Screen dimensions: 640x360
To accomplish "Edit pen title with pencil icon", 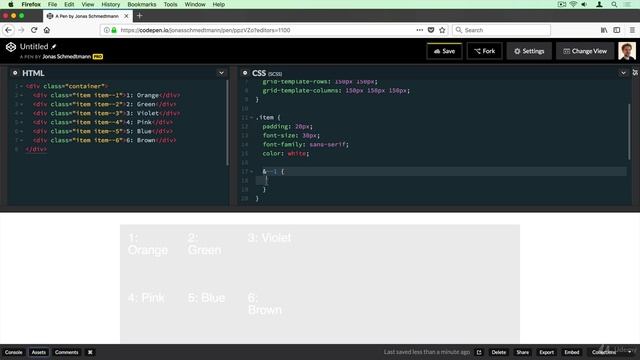I will point(53,47).
